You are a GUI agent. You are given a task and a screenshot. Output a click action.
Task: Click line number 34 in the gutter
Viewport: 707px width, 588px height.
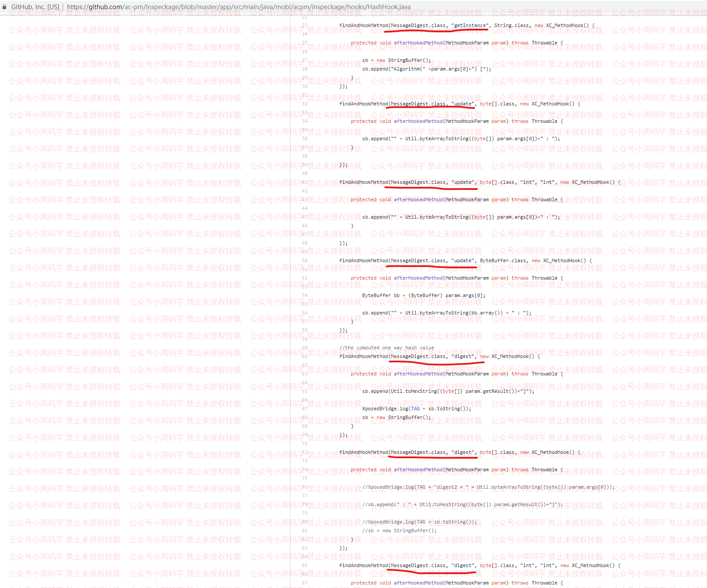click(305, 121)
